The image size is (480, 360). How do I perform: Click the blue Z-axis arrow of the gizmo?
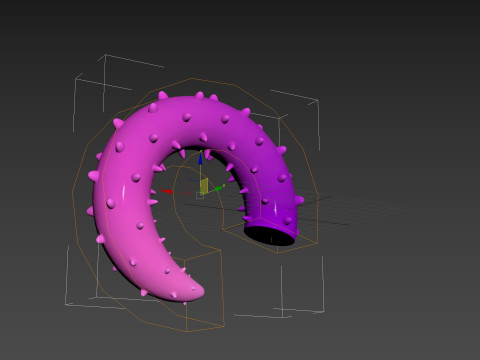coord(200,159)
